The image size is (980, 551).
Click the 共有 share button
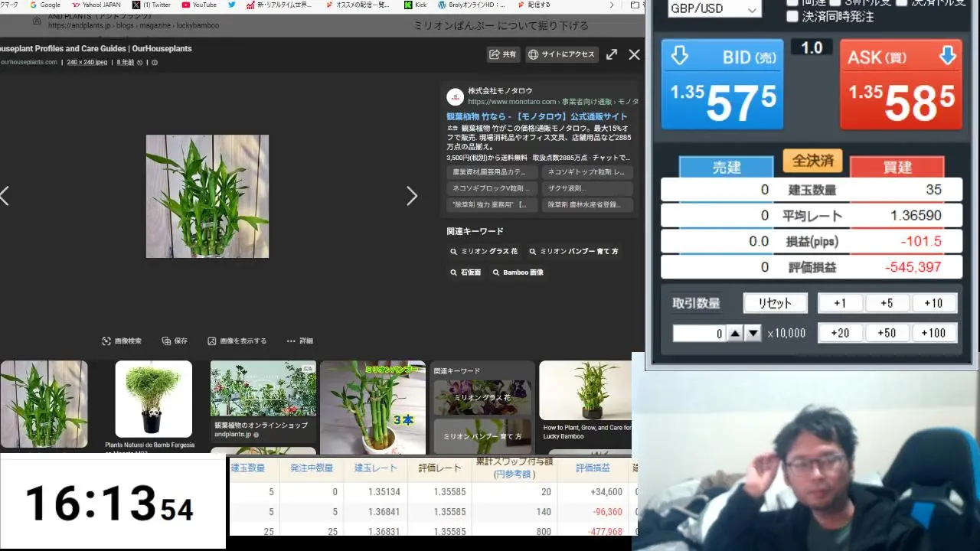pyautogui.click(x=504, y=54)
